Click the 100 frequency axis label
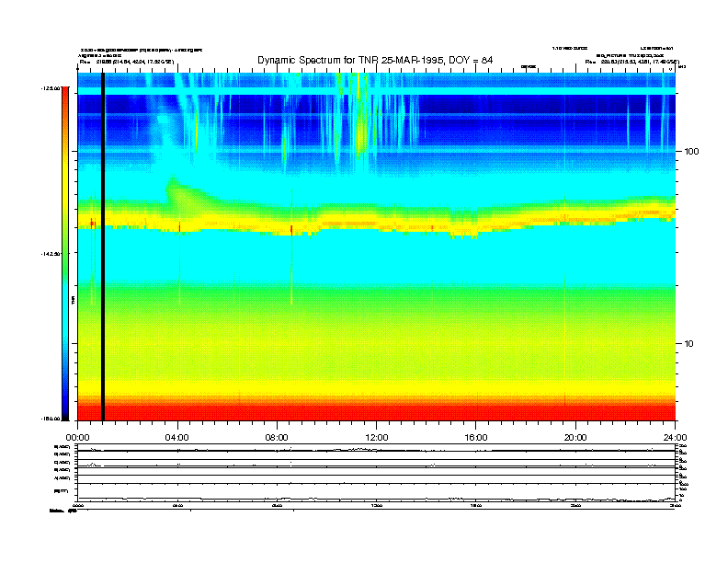Screen dimensions: 728x563 (x=691, y=152)
